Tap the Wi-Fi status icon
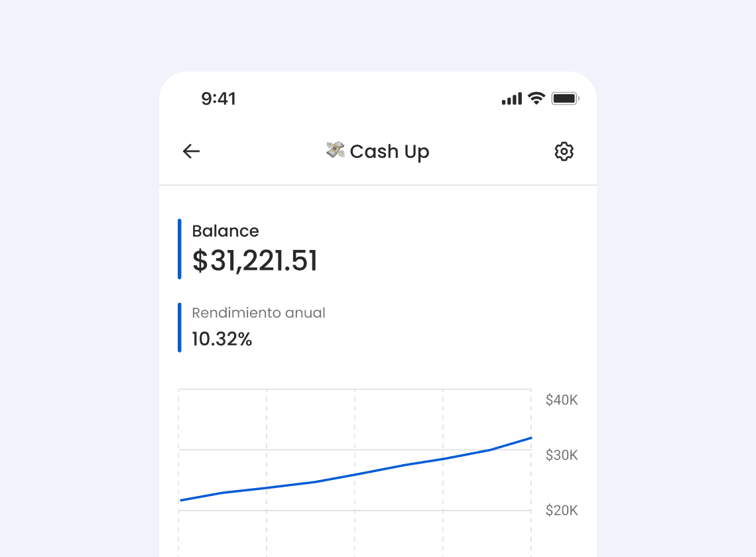 (x=536, y=98)
